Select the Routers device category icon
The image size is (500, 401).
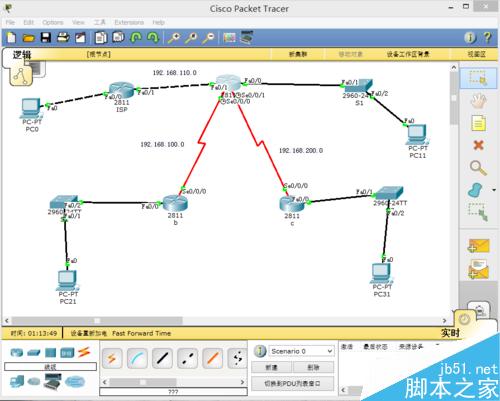tap(17, 352)
